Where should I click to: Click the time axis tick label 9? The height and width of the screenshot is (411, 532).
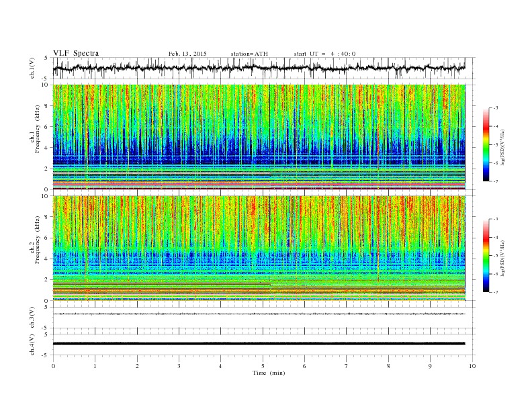click(430, 366)
